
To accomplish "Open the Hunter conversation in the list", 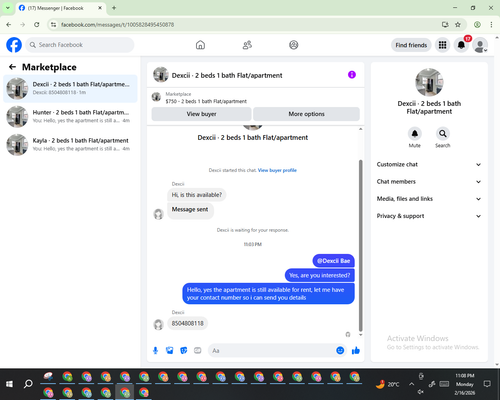I will click(70, 117).
